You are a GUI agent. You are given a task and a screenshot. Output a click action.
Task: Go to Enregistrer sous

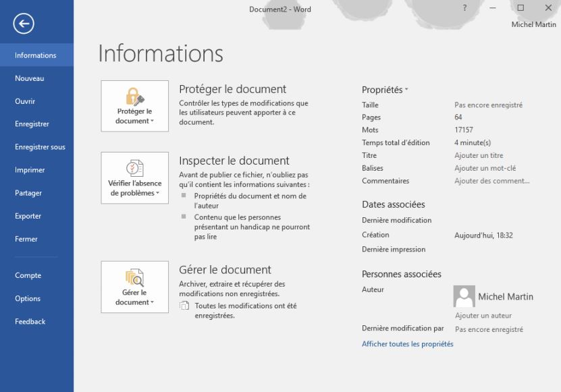point(40,147)
